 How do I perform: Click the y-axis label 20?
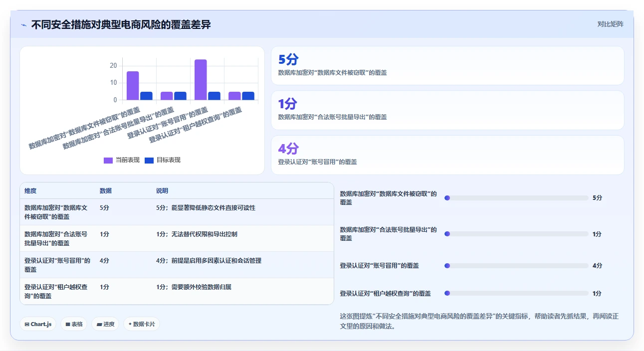[113, 66]
